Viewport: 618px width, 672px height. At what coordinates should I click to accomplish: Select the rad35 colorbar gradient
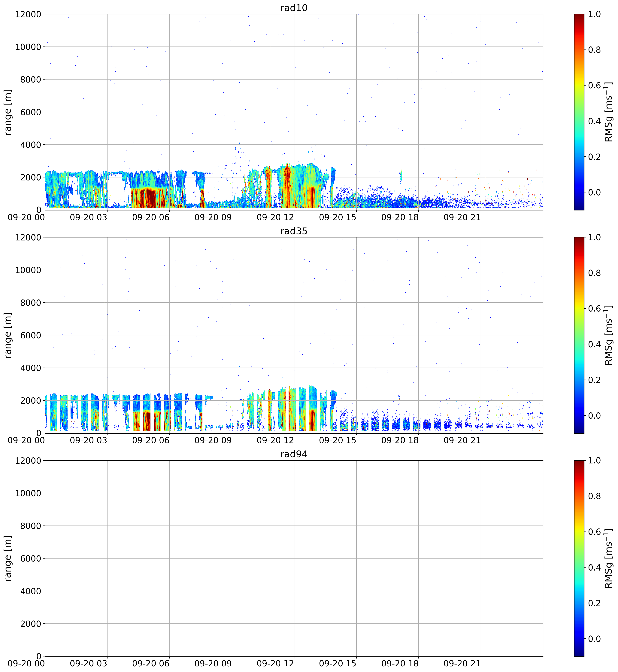pyautogui.click(x=579, y=335)
